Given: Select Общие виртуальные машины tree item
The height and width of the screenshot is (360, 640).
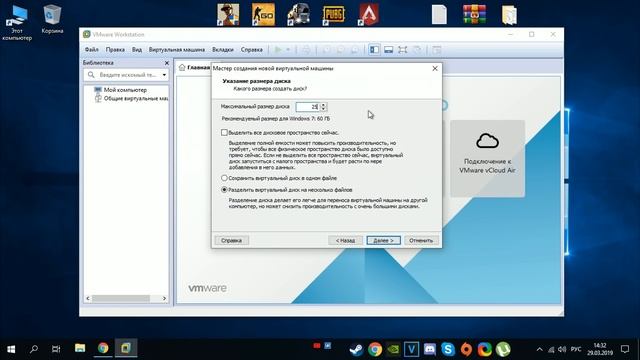Looking at the screenshot, I should pos(136,98).
